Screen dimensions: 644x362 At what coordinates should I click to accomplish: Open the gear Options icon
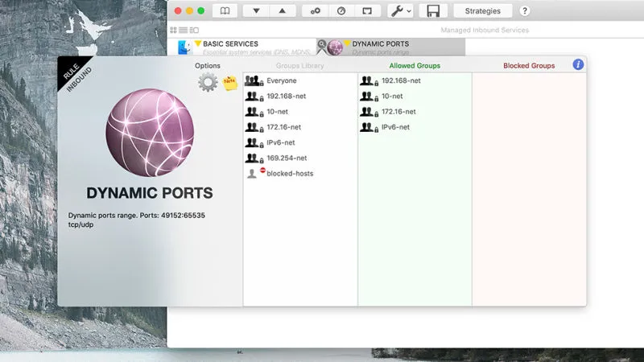[208, 82]
